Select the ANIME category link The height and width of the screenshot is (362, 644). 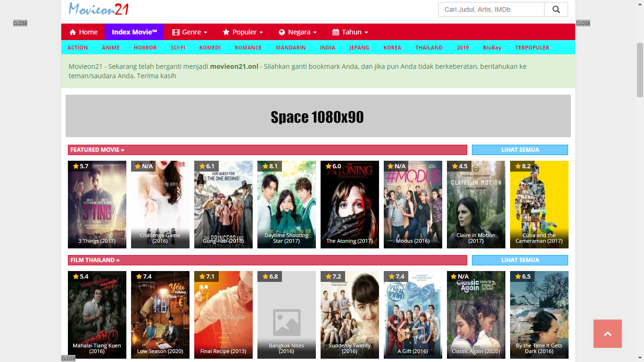click(x=111, y=48)
